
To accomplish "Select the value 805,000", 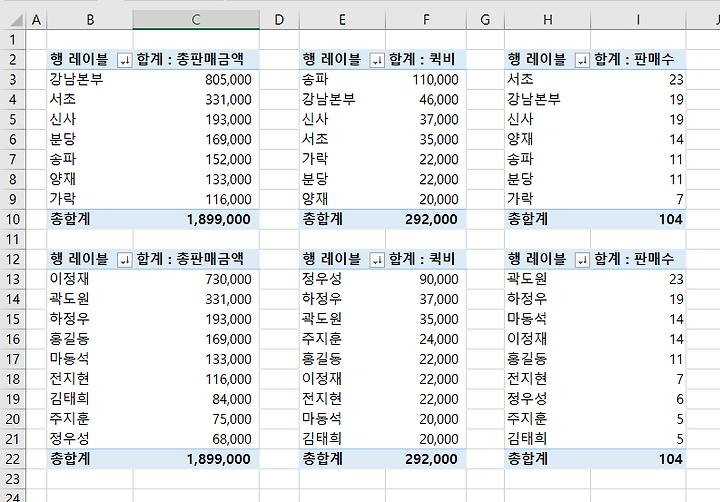I will tap(196, 79).
